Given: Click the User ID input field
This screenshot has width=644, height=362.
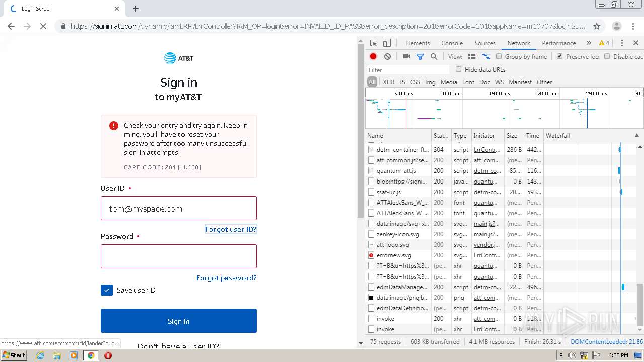Looking at the screenshot, I should (x=179, y=208).
